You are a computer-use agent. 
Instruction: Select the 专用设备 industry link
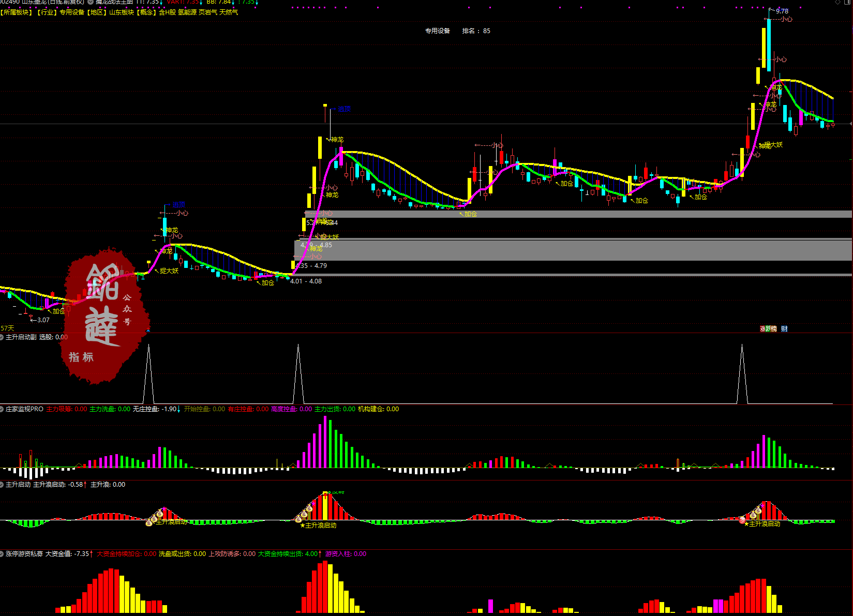[x=71, y=12]
